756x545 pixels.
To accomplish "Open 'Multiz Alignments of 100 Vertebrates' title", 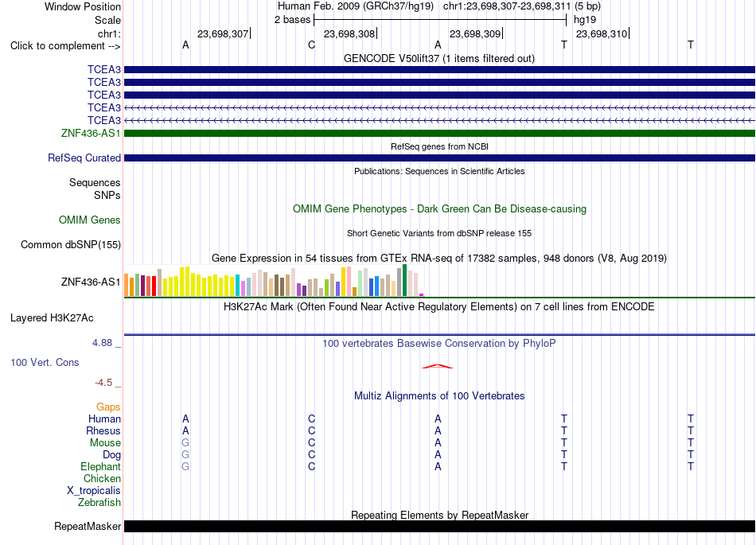I will [439, 396].
